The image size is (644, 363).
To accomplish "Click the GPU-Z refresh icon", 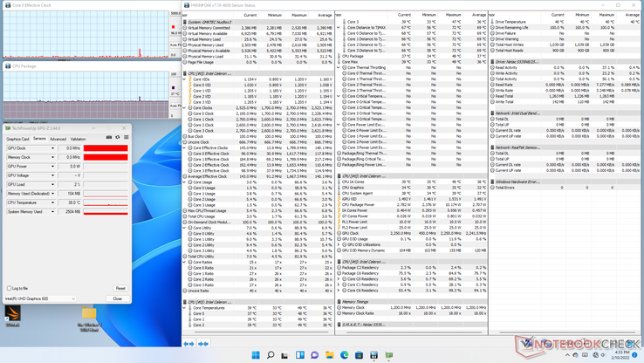I will [118, 137].
